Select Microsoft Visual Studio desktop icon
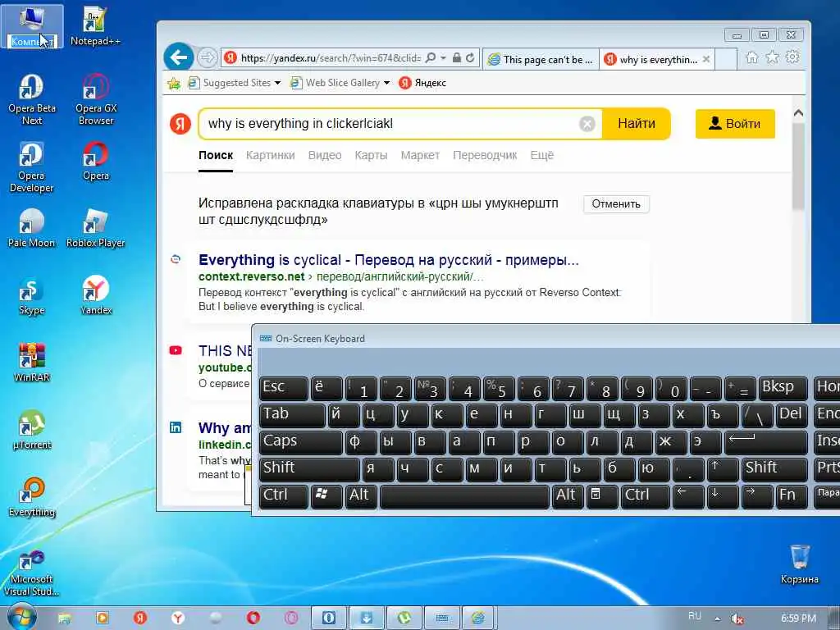This screenshot has width=840, height=630. click(x=32, y=572)
